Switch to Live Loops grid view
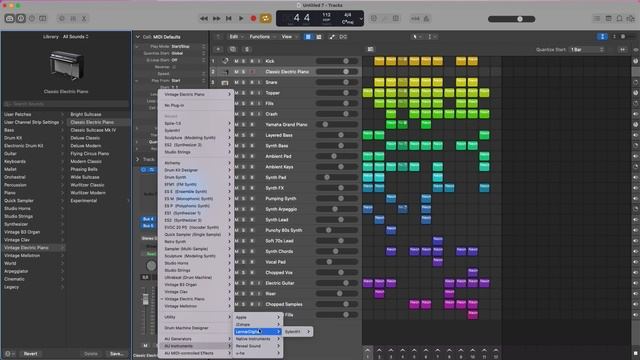 pos(308,37)
